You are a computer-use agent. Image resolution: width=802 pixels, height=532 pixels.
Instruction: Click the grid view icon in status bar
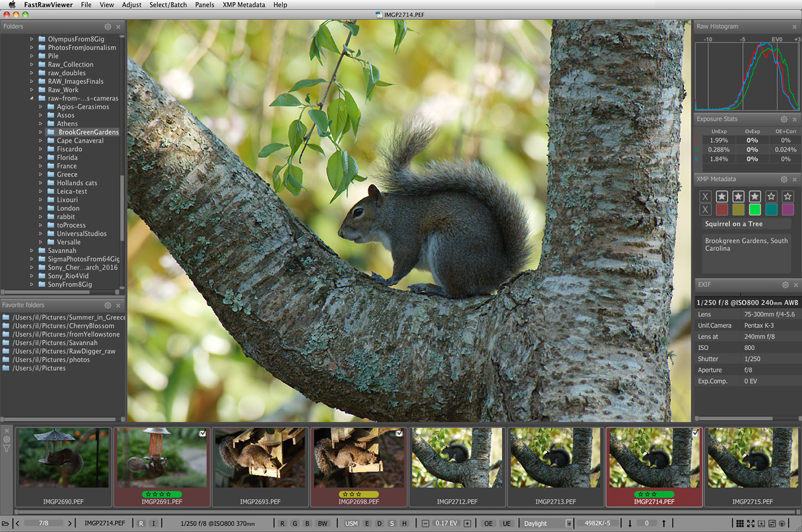pyautogui.click(x=740, y=523)
